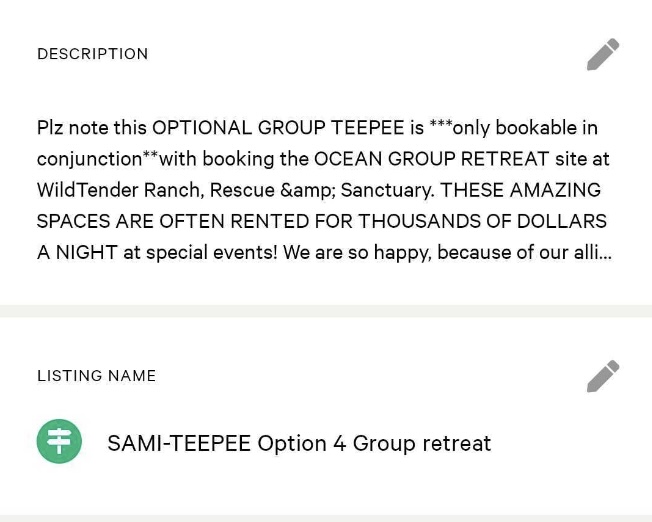Click the words OPTIONAL GROUP TEEPEE
Viewport: 652px width, 522px height.
tap(278, 128)
